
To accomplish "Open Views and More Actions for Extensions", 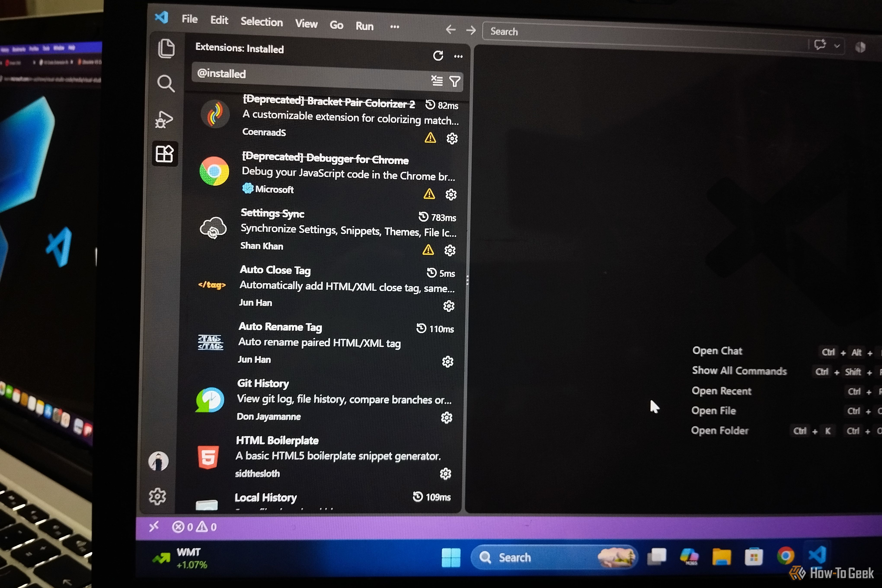I will pyautogui.click(x=458, y=57).
